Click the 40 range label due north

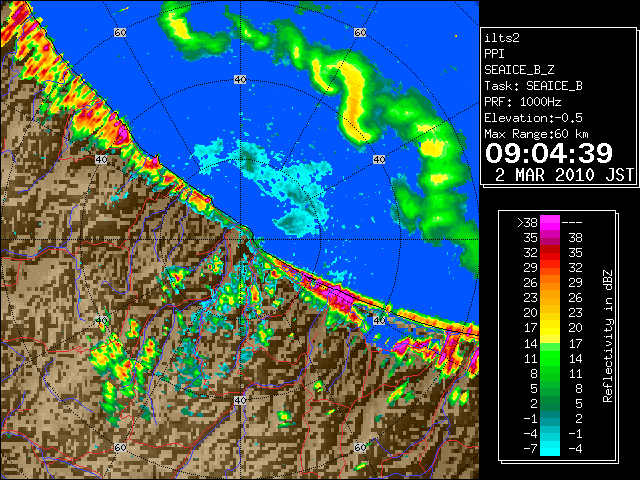point(240,80)
